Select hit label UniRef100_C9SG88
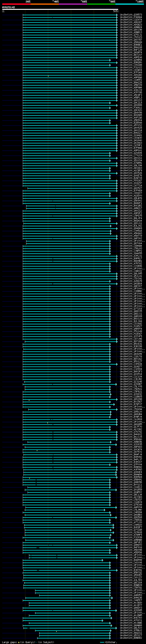The height and width of the screenshot is (644, 146). (131, 65)
